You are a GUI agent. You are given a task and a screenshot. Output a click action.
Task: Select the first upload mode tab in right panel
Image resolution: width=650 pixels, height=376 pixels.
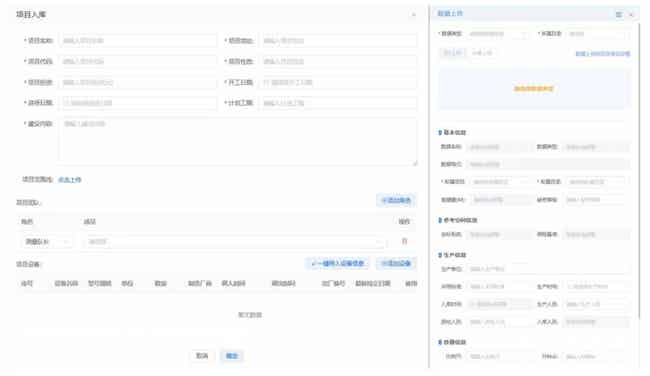coord(452,53)
